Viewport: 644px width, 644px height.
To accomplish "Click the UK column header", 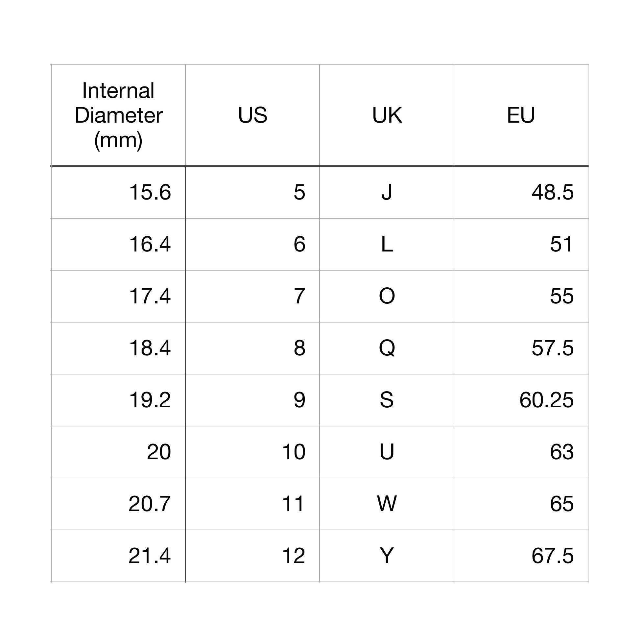I will click(387, 115).
